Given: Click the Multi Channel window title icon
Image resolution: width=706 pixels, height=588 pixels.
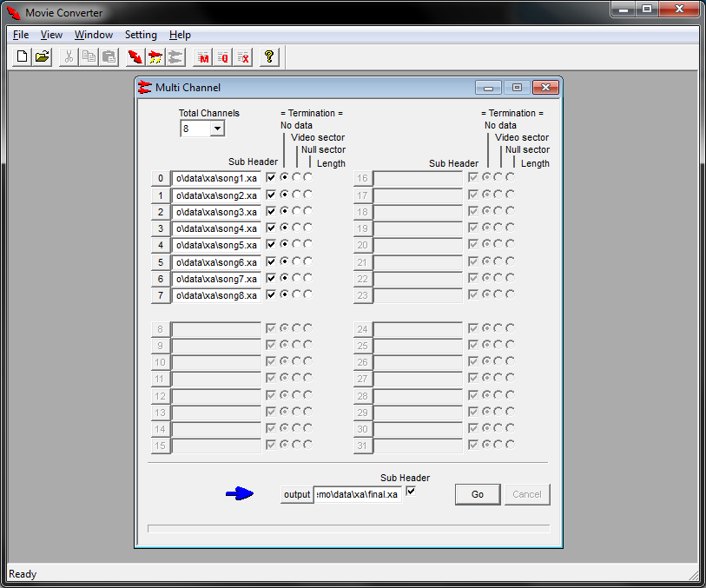Looking at the screenshot, I should pos(144,88).
